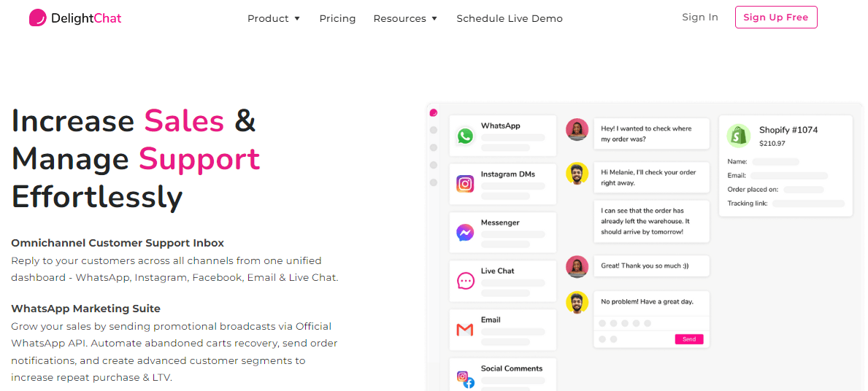Click the Gmail Email icon
868x391 pixels.
click(465, 330)
